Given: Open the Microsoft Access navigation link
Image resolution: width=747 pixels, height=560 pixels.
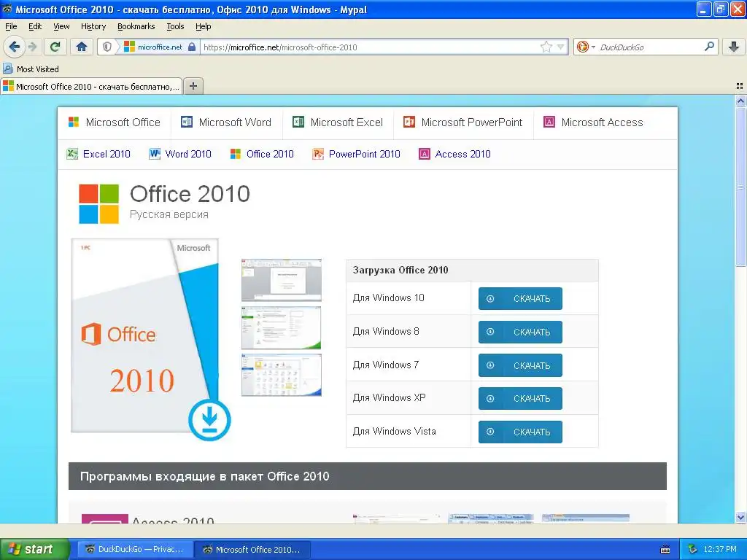Looking at the screenshot, I should 593,122.
